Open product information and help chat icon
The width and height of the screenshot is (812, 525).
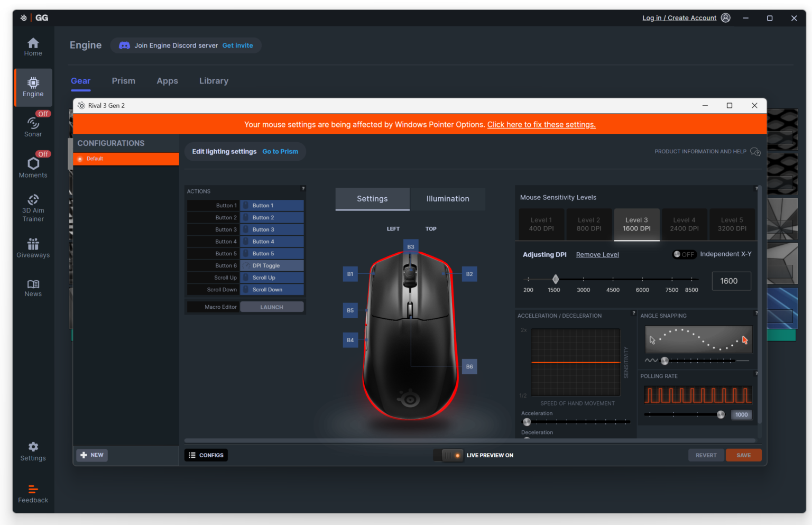(755, 152)
